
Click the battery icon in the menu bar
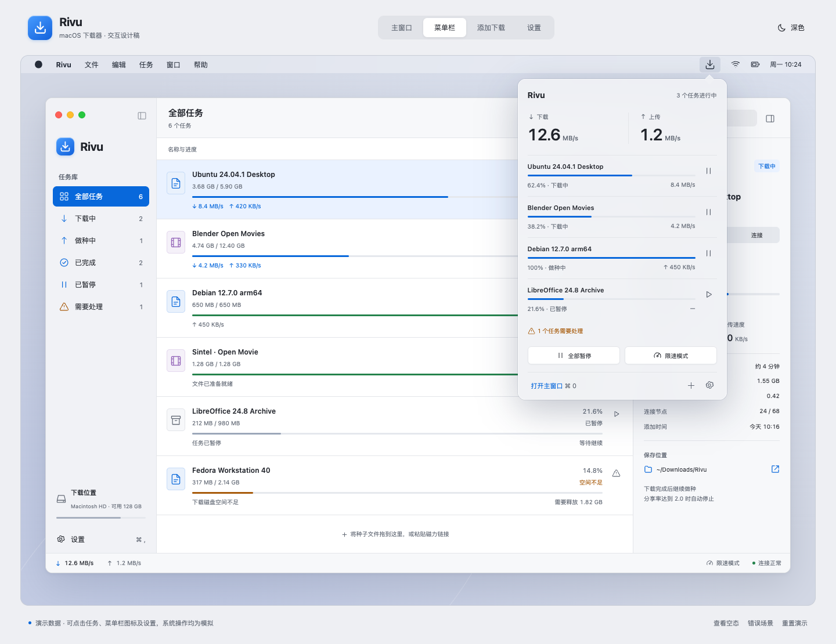pyautogui.click(x=755, y=64)
